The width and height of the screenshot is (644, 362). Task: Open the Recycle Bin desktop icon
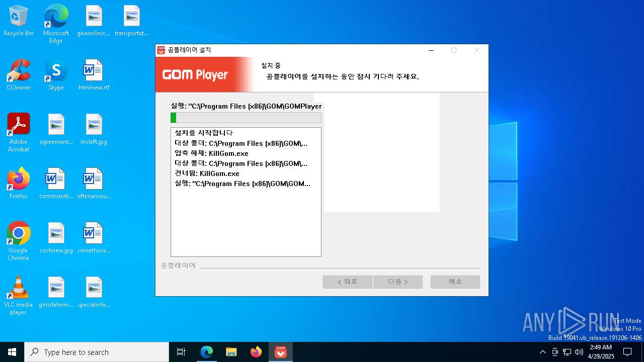pyautogui.click(x=19, y=21)
